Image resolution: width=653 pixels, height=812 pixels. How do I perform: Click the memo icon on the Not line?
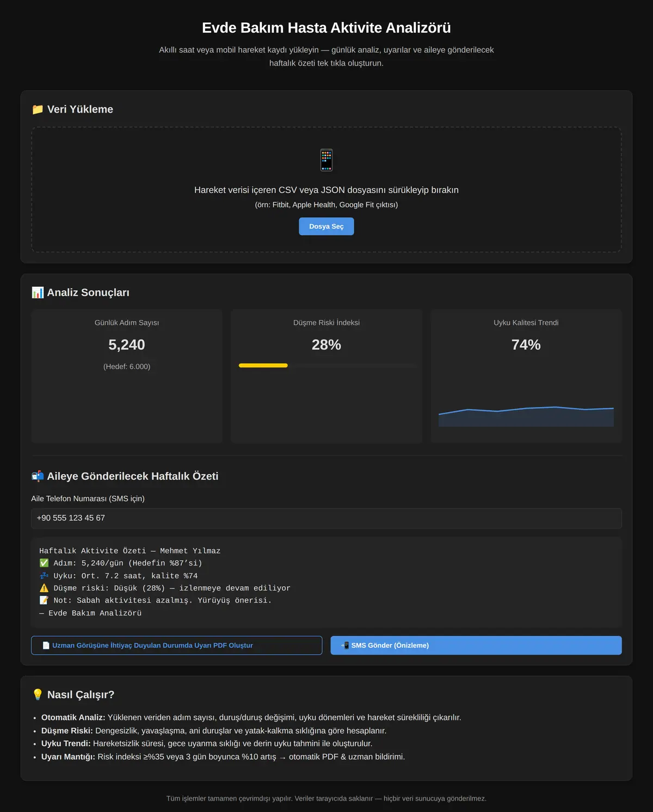pos(44,600)
